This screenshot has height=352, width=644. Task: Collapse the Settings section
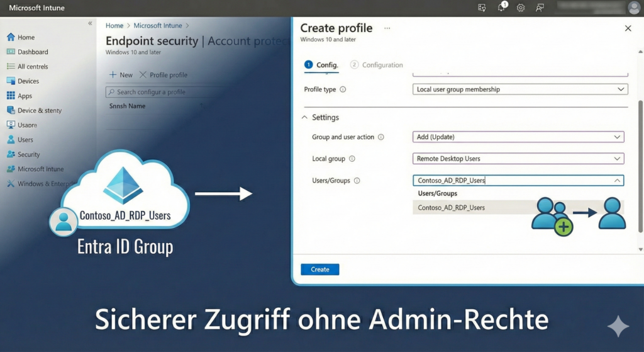click(x=306, y=118)
